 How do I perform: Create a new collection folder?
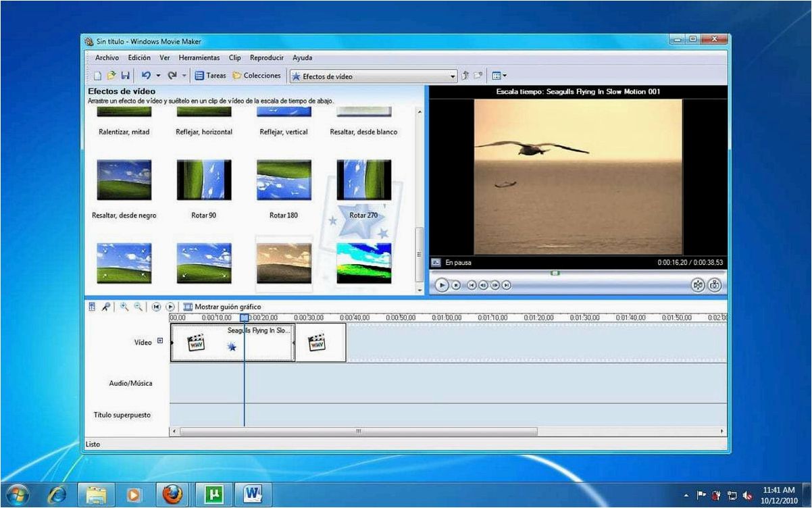tap(478, 76)
